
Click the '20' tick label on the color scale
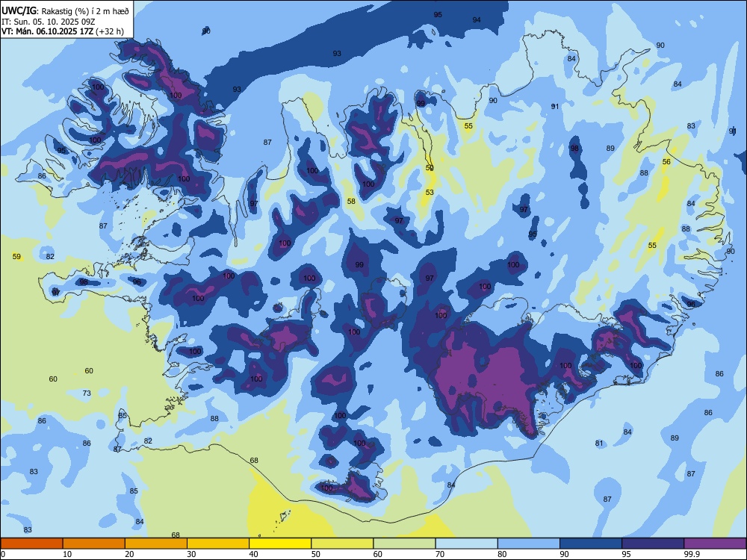pos(129,554)
